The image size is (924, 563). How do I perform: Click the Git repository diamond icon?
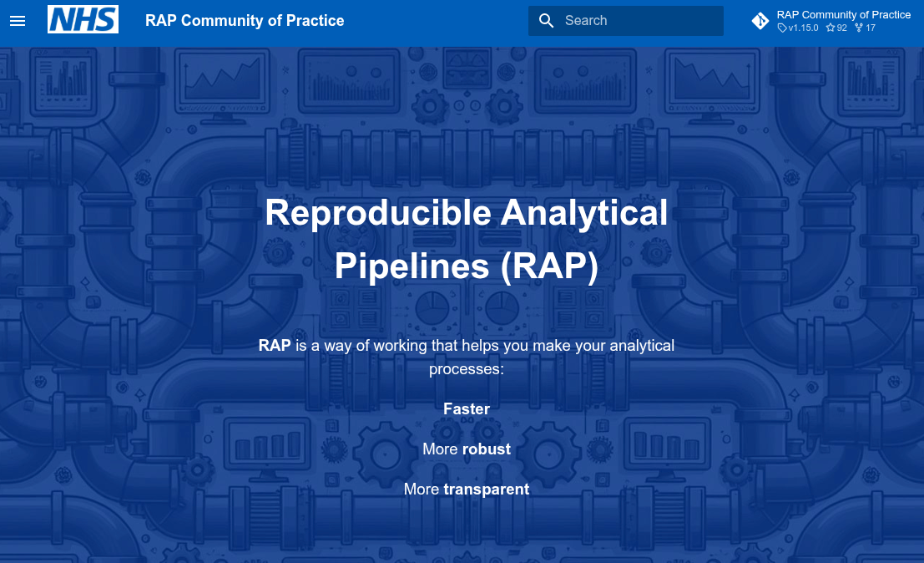(x=760, y=20)
